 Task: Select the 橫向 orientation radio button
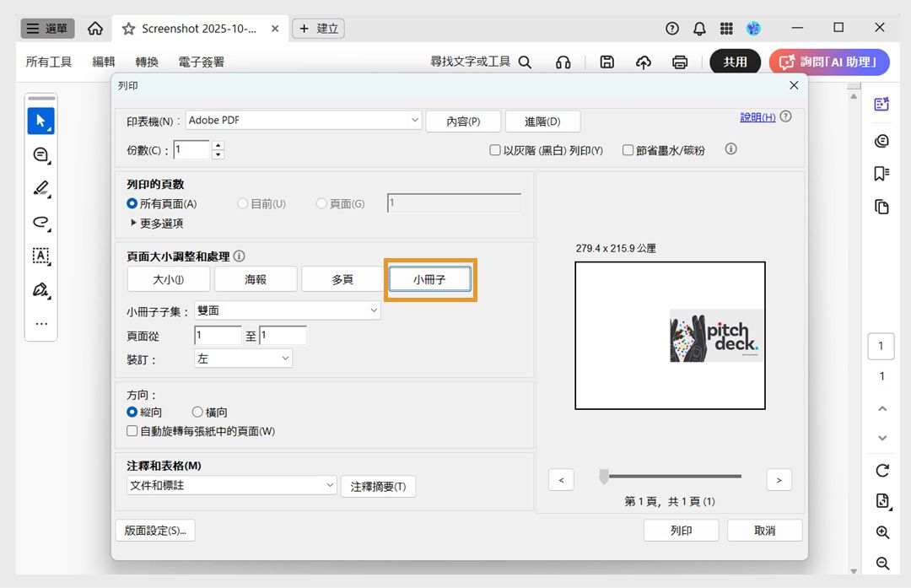(x=197, y=412)
